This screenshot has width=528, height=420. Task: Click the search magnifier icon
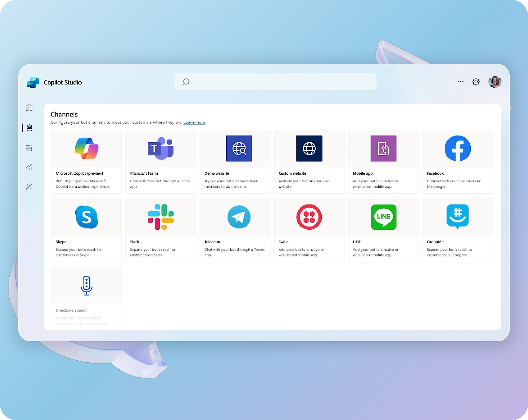(x=186, y=82)
